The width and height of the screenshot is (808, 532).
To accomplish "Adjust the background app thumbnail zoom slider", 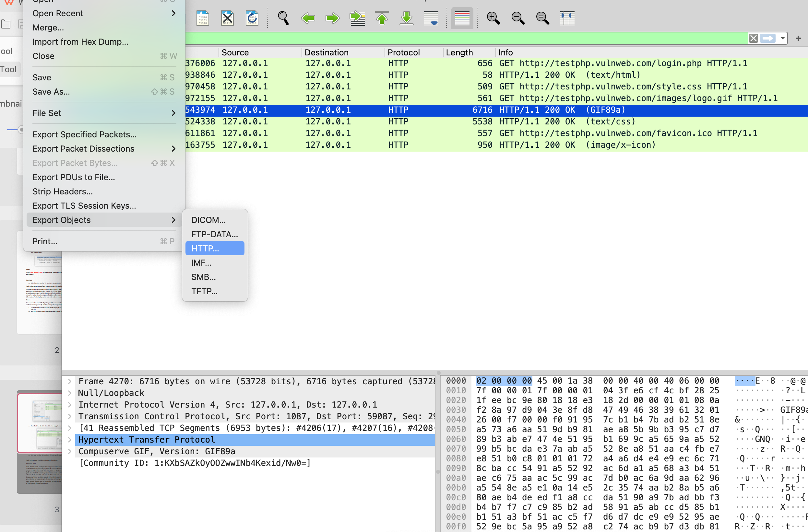I will coord(21,129).
